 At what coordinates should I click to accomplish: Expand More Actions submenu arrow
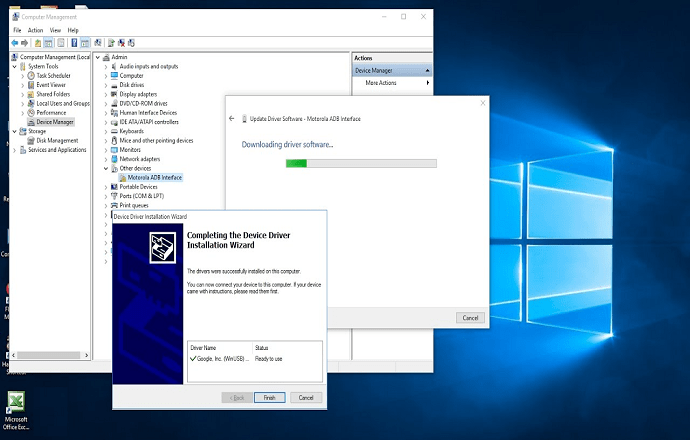click(427, 83)
